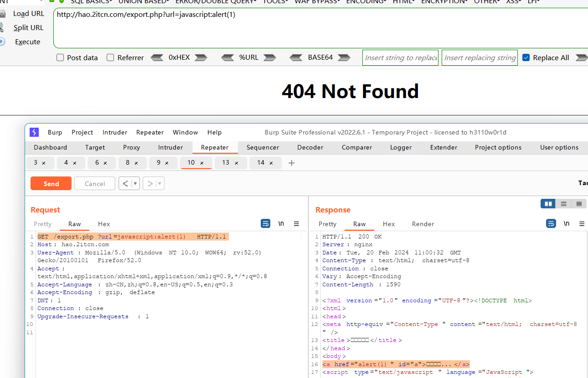Image resolution: width=588 pixels, height=378 pixels.
Task: Open the Window menu
Action: (185, 132)
